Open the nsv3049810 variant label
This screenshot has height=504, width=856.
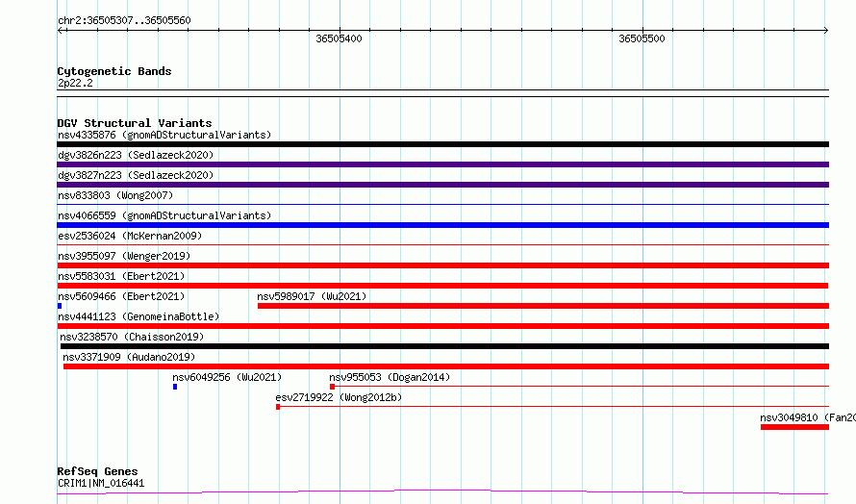[808, 417]
